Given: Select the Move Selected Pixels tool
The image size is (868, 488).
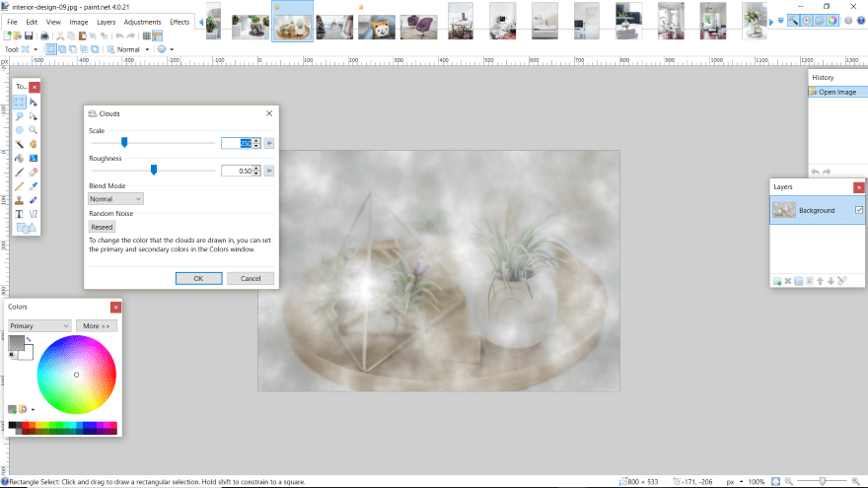Looking at the screenshot, I should (x=34, y=103).
